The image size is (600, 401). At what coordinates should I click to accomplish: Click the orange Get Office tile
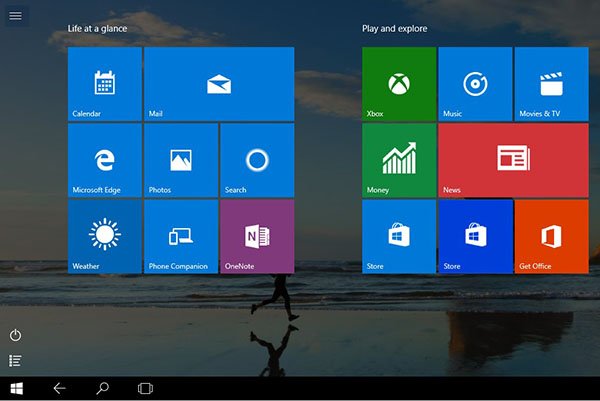[550, 236]
